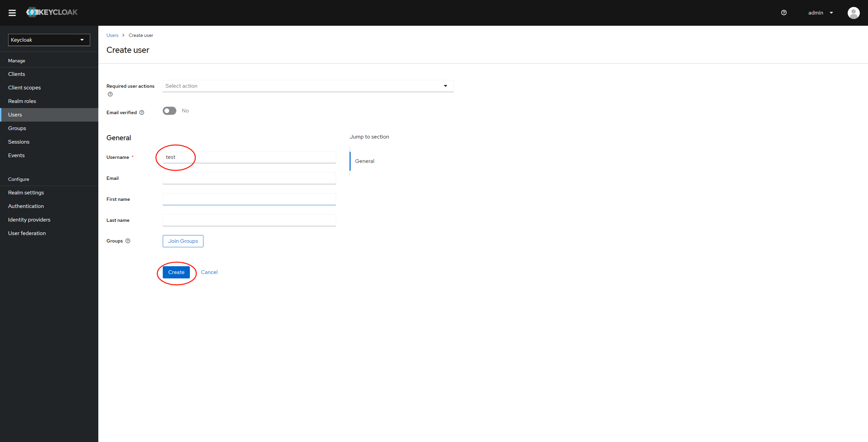
Task: Open the Users menu item
Action: 15,114
